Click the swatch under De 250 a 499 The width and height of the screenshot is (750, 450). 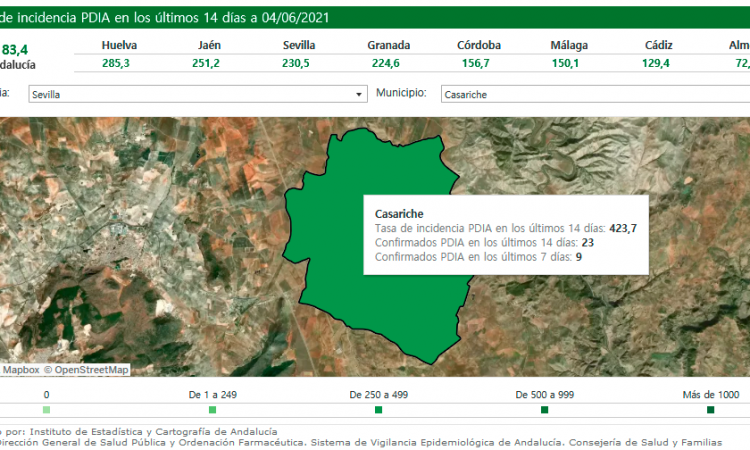[x=378, y=410]
